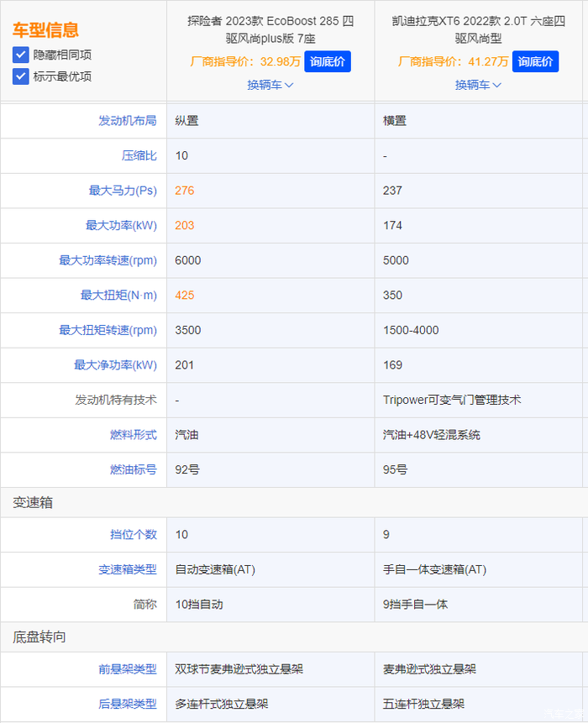This screenshot has width=588, height=723.
Task: Select the 底盘转向 section header
Action: (39, 637)
